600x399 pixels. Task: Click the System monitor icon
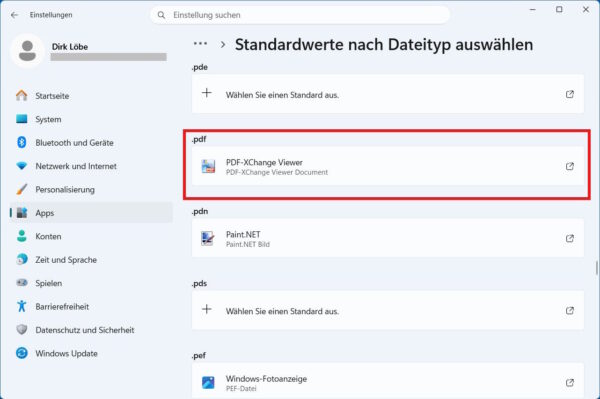point(22,119)
